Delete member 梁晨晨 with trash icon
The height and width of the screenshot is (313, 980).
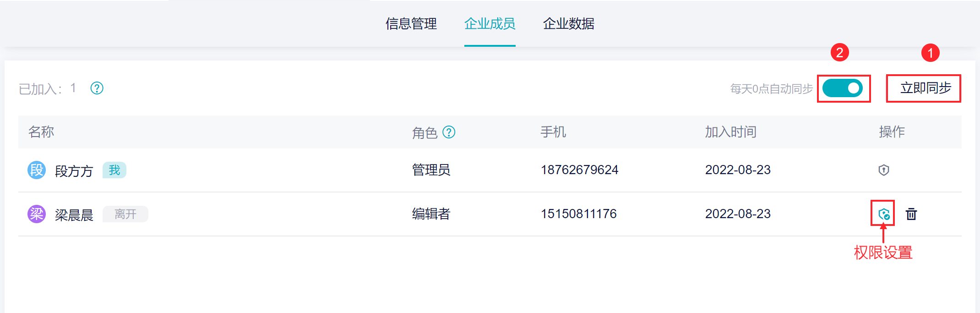click(x=911, y=214)
